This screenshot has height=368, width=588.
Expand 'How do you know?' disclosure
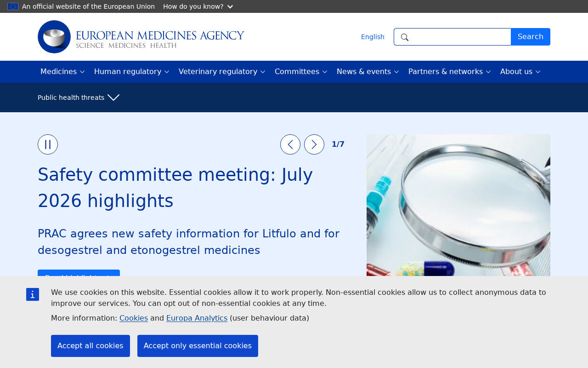coord(198,6)
